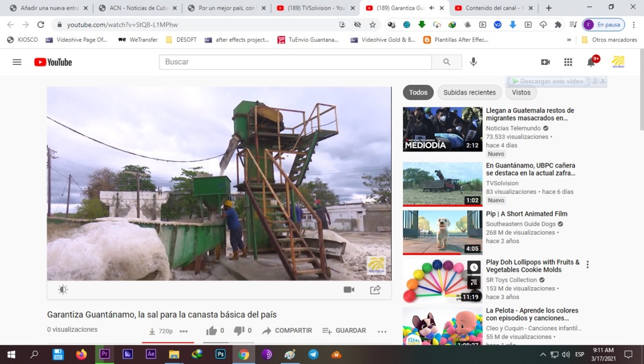Reload the page
This screenshot has height=364, width=644.
(x=40, y=25)
